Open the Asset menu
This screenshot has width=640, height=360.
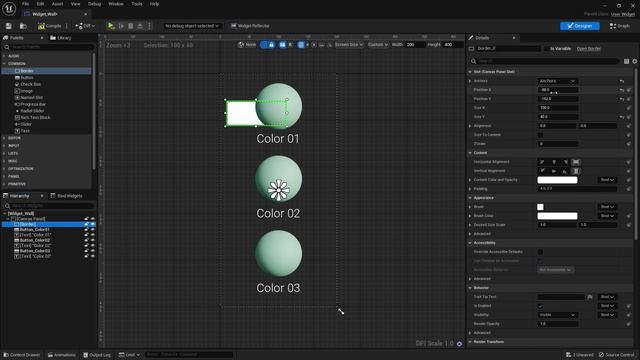[57, 4]
